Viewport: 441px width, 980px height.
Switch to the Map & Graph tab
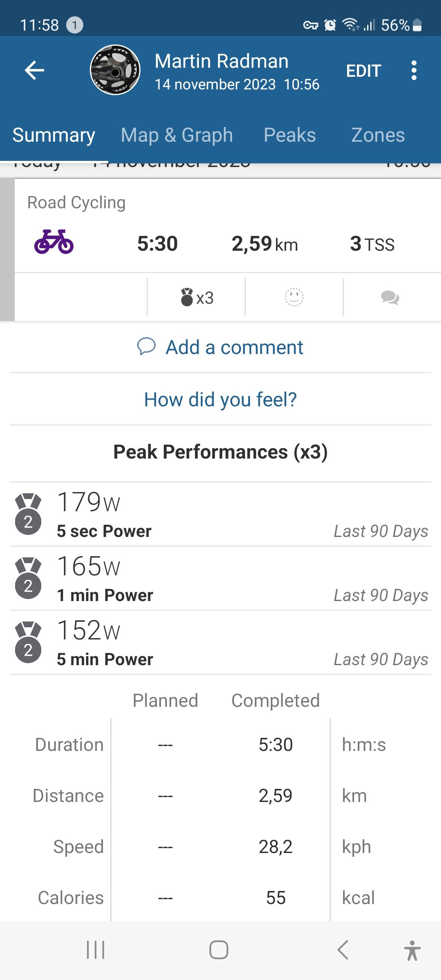[x=177, y=135]
